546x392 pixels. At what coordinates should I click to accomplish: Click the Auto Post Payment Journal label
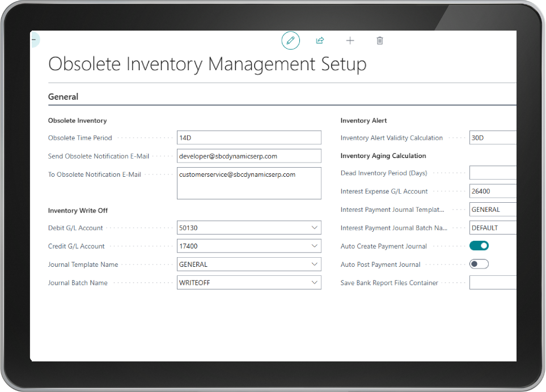(x=380, y=265)
